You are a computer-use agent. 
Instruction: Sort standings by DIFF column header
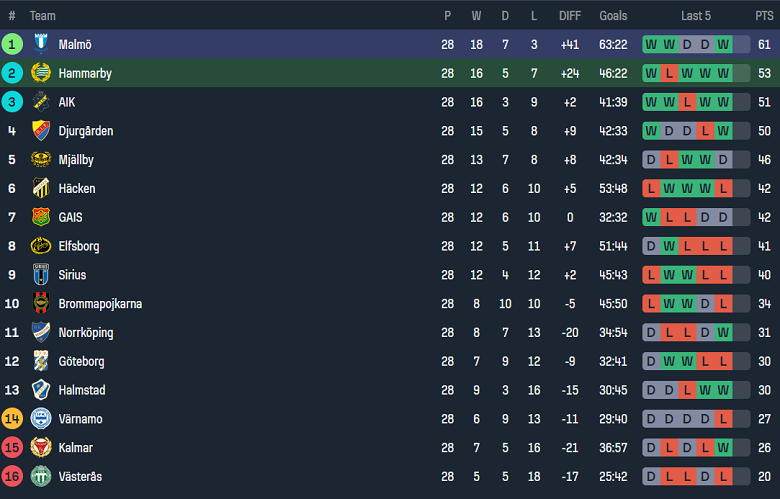point(570,16)
